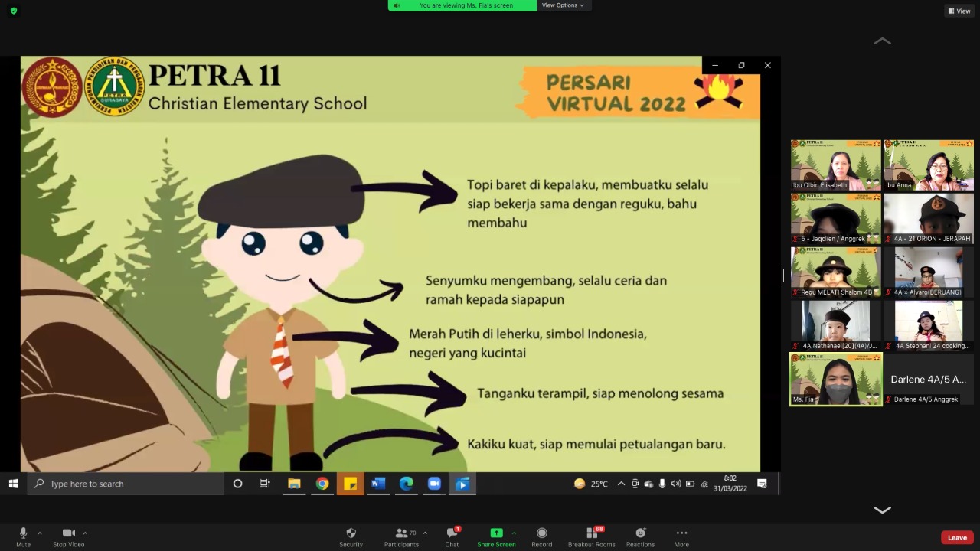Viewport: 980px width, 551px height.
Task: Click the text "Tanganku terampil, siap menolong sesama"
Action: pyautogui.click(x=600, y=393)
